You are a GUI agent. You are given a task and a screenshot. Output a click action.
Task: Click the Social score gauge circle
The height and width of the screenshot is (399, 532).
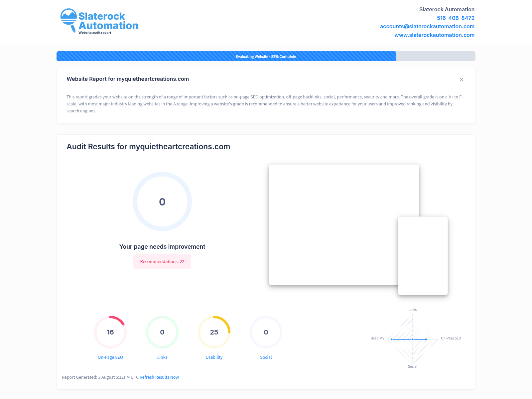[266, 332]
